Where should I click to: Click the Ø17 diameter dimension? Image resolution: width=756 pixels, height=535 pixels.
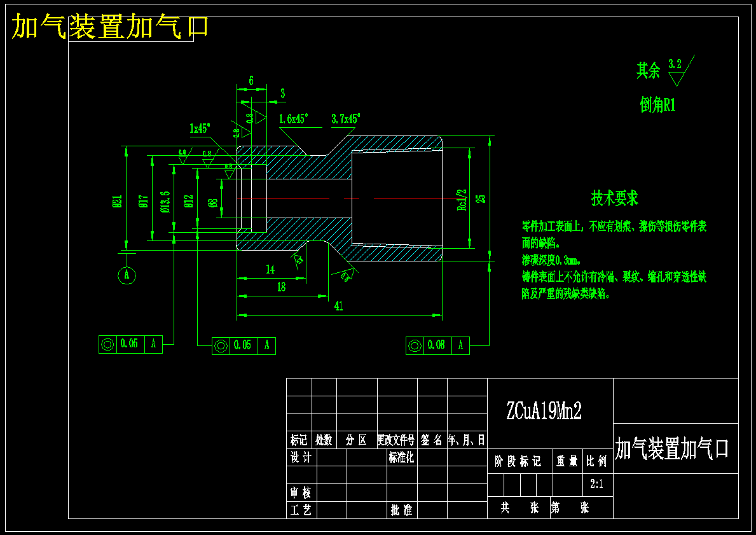(x=143, y=201)
